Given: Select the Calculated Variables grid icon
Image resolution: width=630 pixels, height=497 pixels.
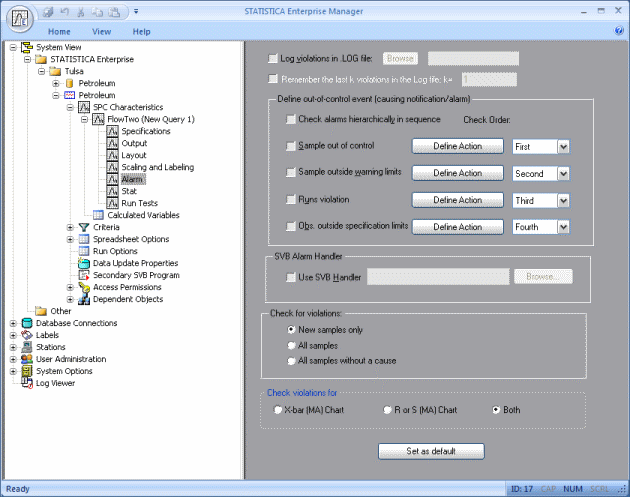Looking at the screenshot, I should tap(98, 215).
